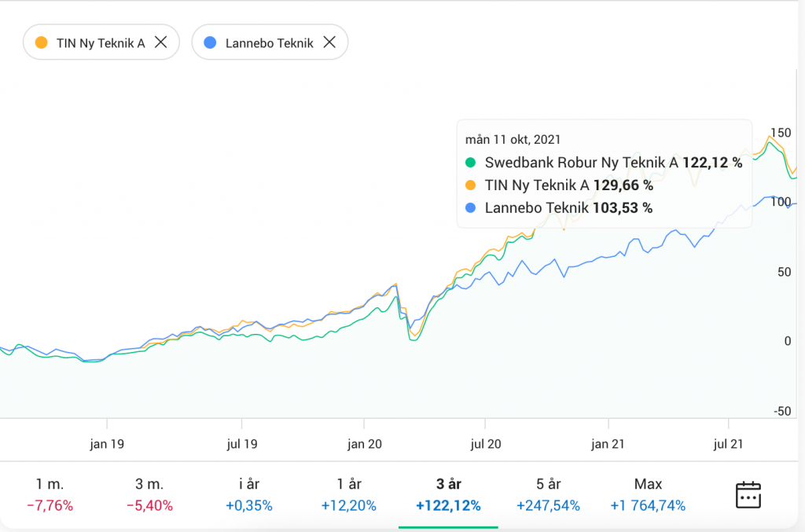The width and height of the screenshot is (805, 532).
Task: Switch to the i år period
Action: coord(249,494)
